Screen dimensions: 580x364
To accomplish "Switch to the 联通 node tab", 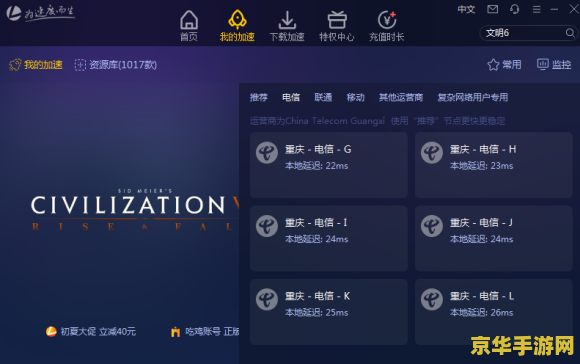I will point(323,97).
